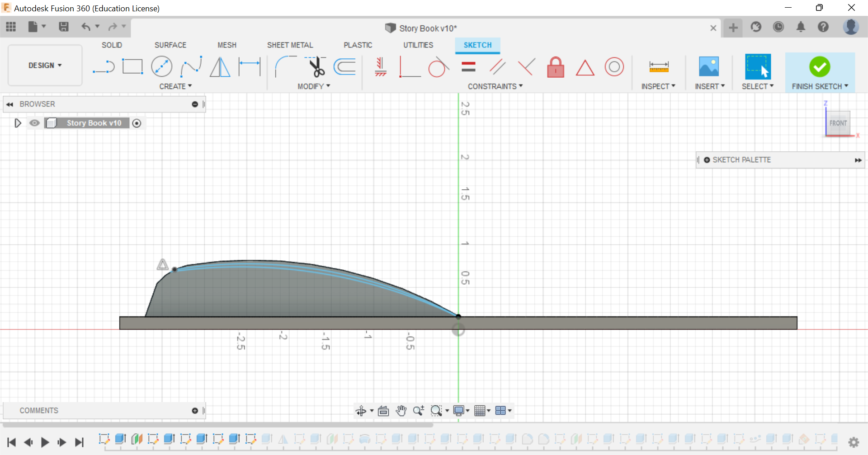868x455 pixels.
Task: Expand the MODIFY menu
Action: point(314,86)
